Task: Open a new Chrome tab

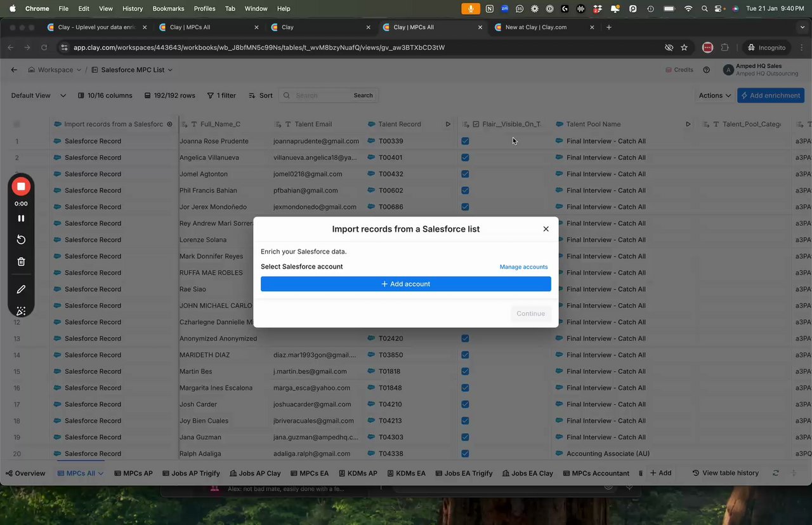Action: (609, 27)
